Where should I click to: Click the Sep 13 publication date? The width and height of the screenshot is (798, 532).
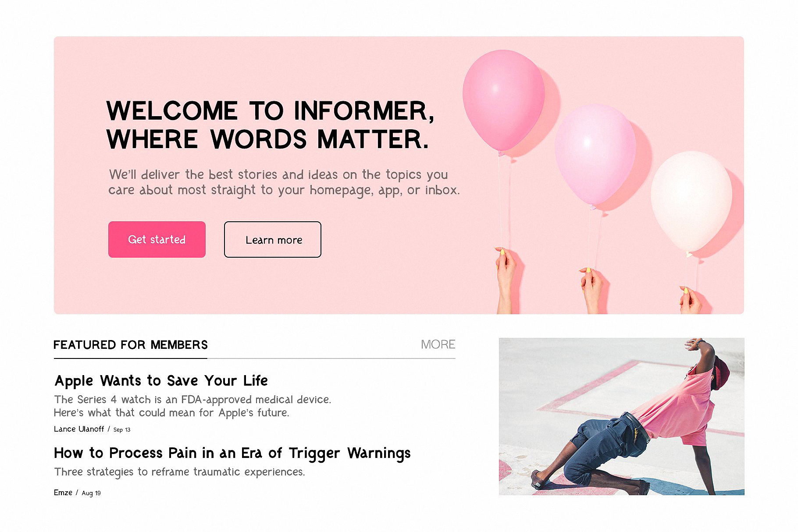point(122,429)
